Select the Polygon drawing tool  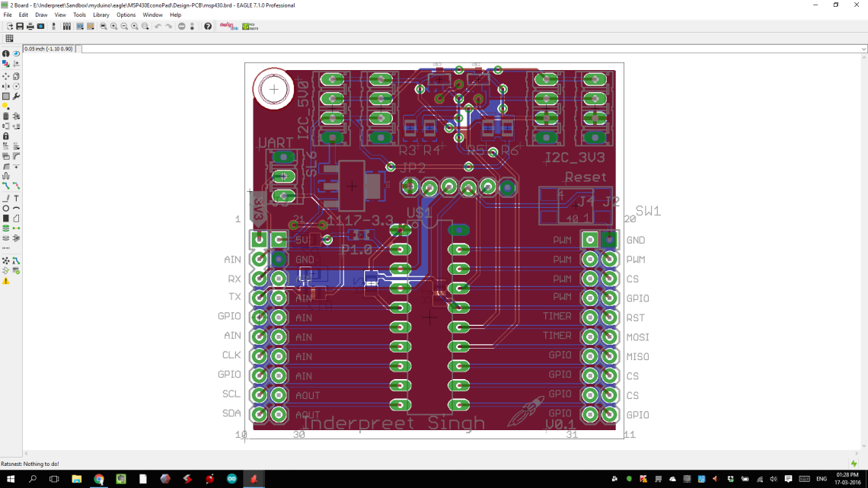(17, 217)
